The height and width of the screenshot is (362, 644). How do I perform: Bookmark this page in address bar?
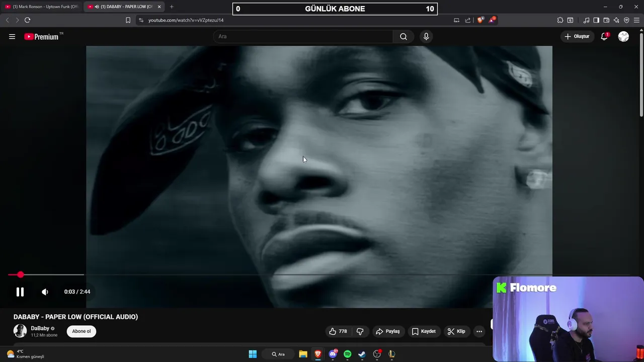tap(128, 20)
